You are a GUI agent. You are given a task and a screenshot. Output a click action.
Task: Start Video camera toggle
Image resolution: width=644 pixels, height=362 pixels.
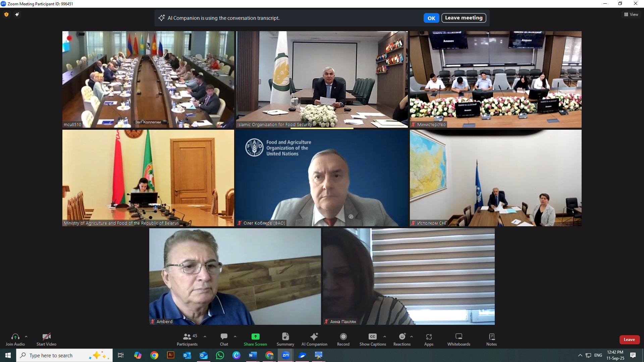point(46,337)
